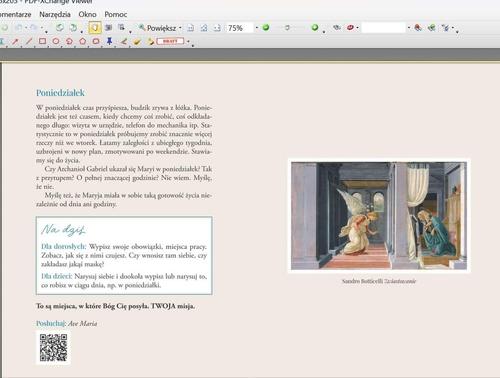Select the yellow Hand tool

[x=95, y=28]
